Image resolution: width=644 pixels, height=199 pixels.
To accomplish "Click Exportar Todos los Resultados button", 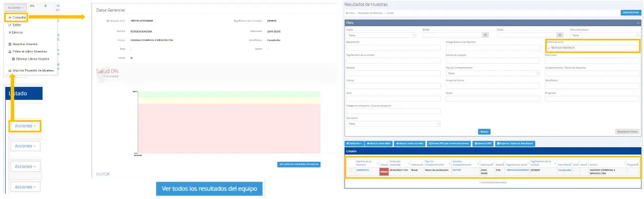I will pos(515,143).
